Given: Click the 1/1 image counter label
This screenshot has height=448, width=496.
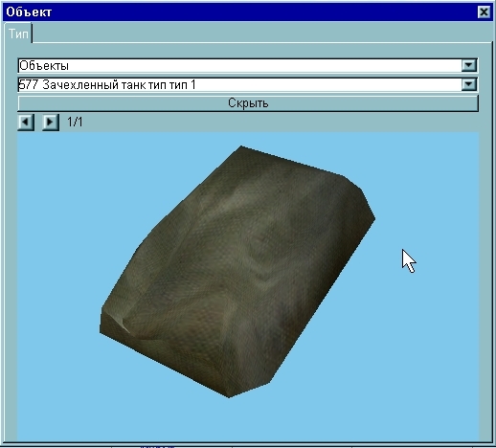Looking at the screenshot, I should tap(75, 122).
